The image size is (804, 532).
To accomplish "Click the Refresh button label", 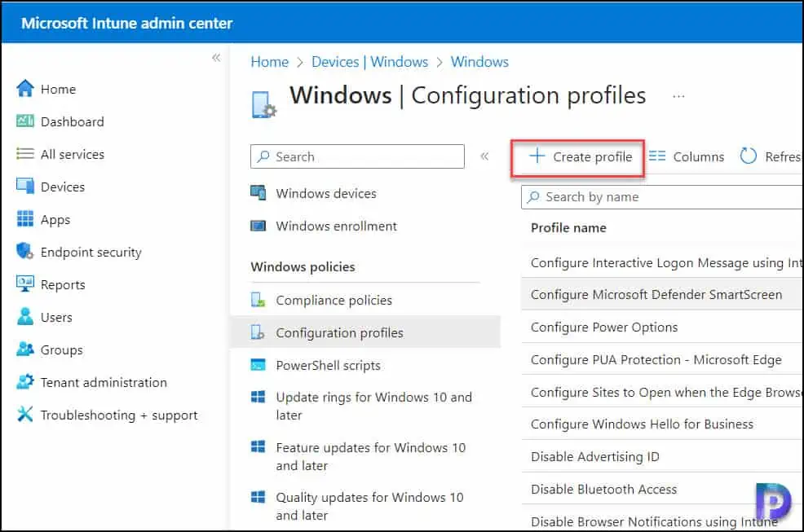I will tap(783, 157).
